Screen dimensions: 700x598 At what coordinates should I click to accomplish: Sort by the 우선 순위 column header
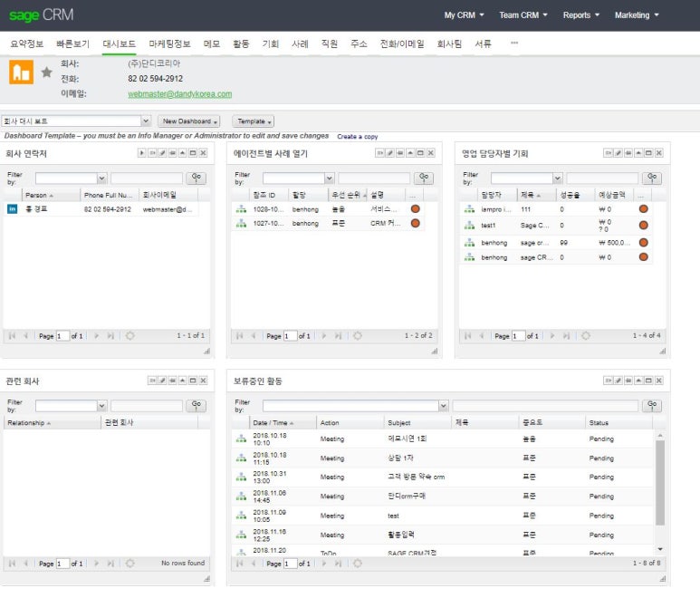348,195
